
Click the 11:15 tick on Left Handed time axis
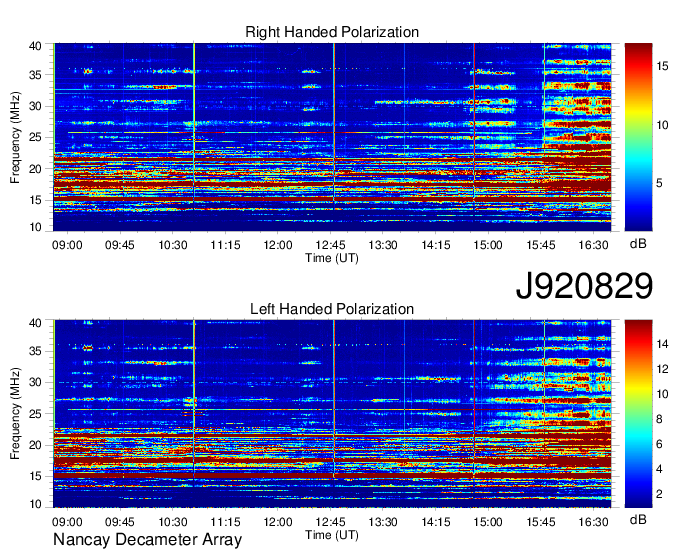click(225, 522)
